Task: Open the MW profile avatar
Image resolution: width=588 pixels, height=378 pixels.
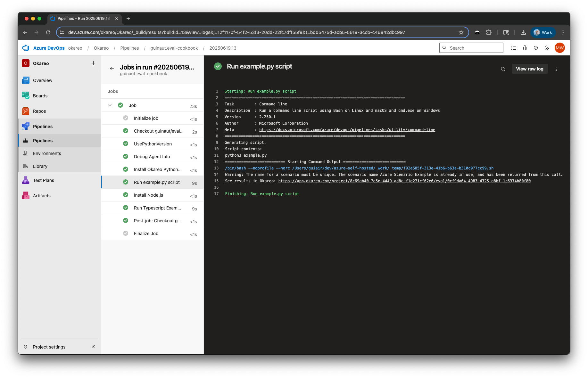Action: [x=560, y=48]
